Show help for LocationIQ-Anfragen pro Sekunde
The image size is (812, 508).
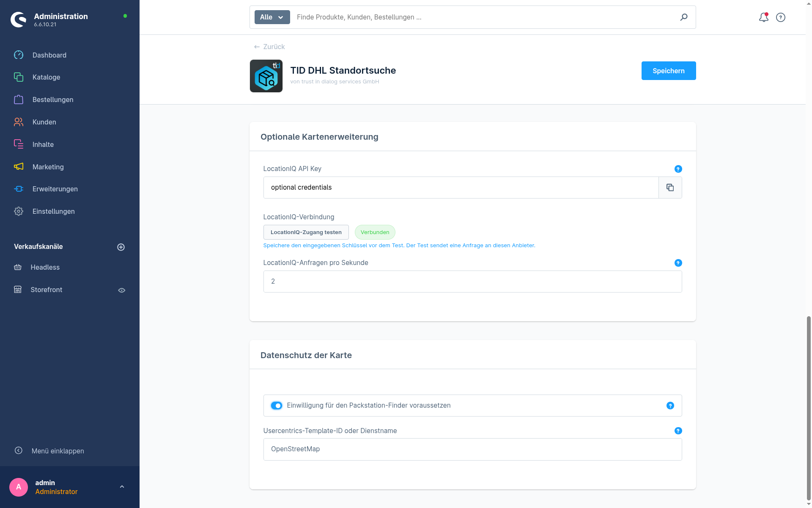[x=678, y=263]
